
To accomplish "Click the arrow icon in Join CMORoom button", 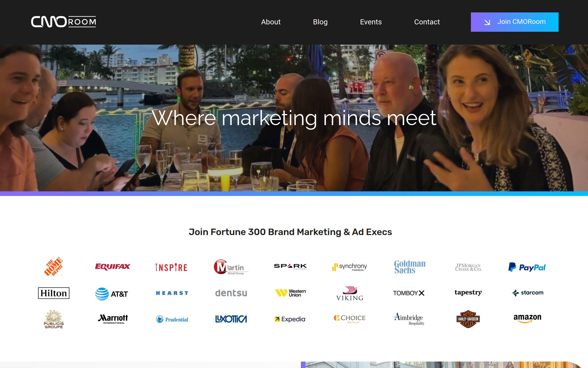I will tap(487, 22).
